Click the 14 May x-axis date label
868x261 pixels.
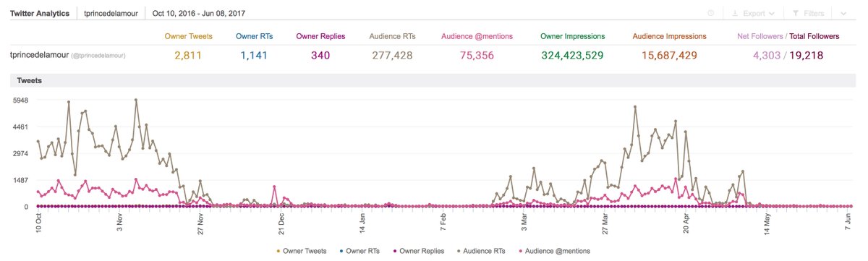tap(769, 223)
